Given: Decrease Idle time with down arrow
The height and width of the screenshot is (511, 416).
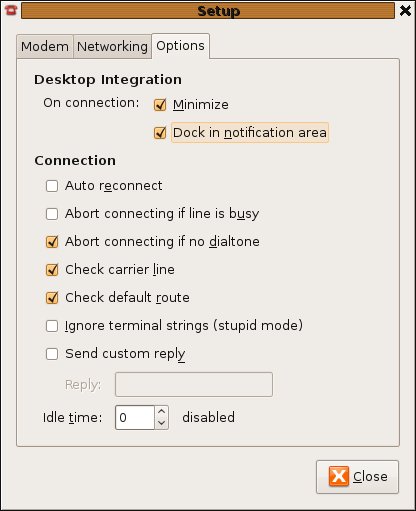Looking at the screenshot, I should click(162, 423).
